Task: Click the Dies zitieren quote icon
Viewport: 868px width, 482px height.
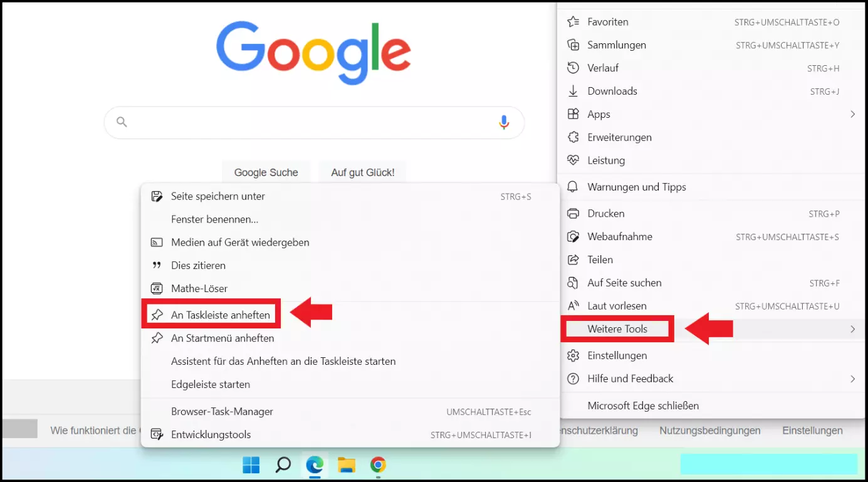Action: coord(157,266)
